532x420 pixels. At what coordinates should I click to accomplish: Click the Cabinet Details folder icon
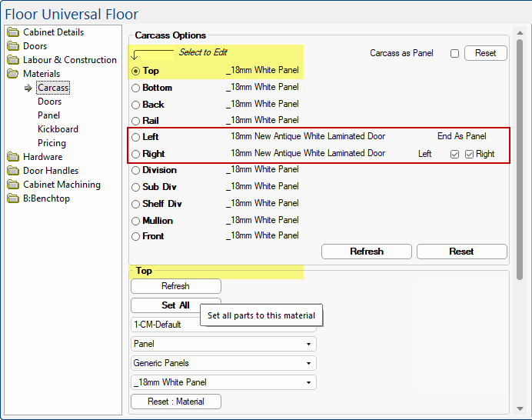pyautogui.click(x=13, y=32)
